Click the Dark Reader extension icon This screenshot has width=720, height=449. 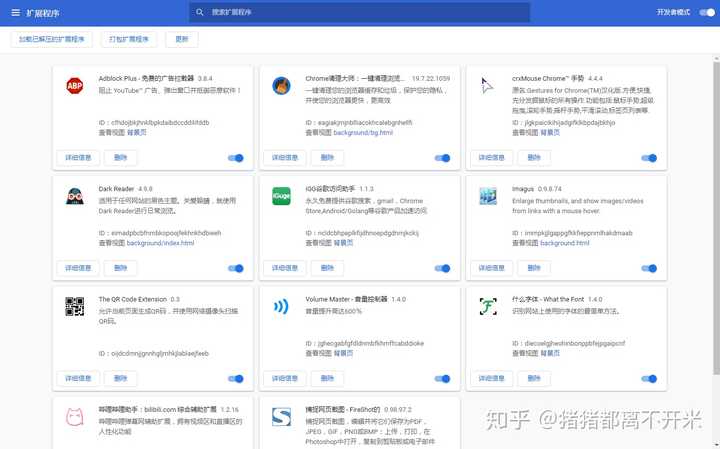point(74,196)
